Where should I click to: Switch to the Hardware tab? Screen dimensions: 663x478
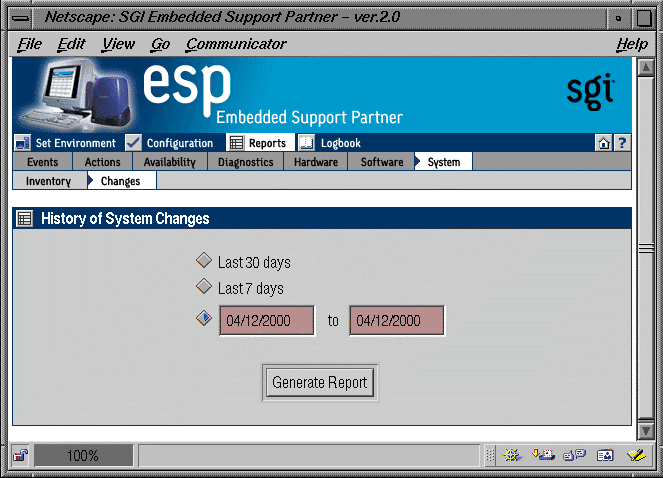click(x=316, y=162)
